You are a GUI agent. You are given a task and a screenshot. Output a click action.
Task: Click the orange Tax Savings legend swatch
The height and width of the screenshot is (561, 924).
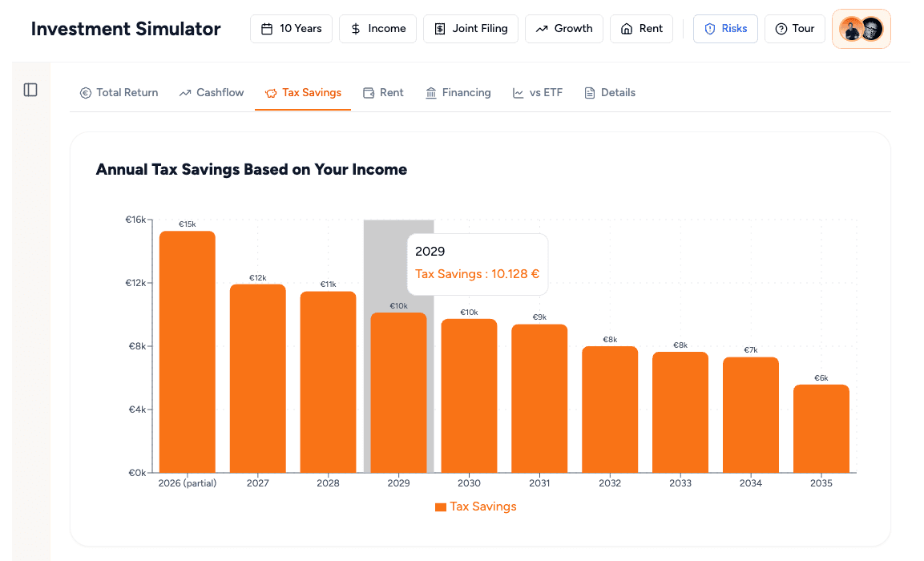point(440,507)
